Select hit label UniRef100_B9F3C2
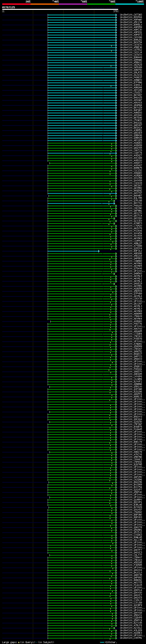This screenshot has height=644, width=146. pos(131,251)
